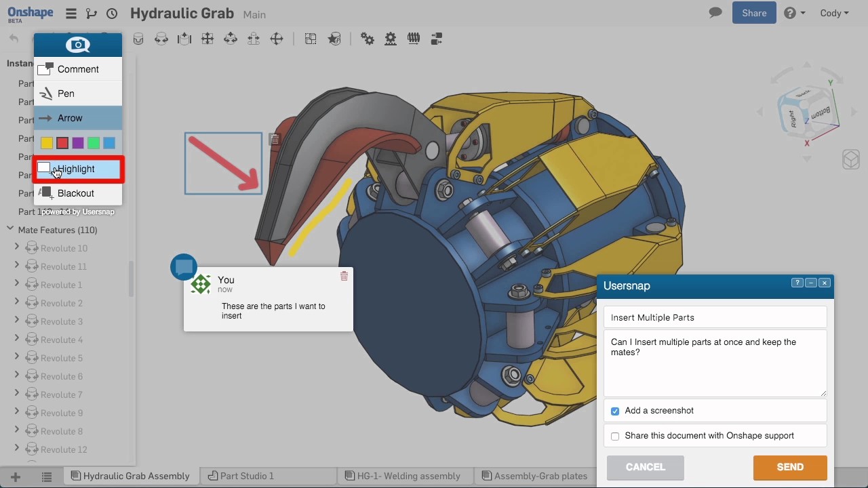Collapse the Mate Features section
This screenshot has width=868, height=488.
point(10,229)
